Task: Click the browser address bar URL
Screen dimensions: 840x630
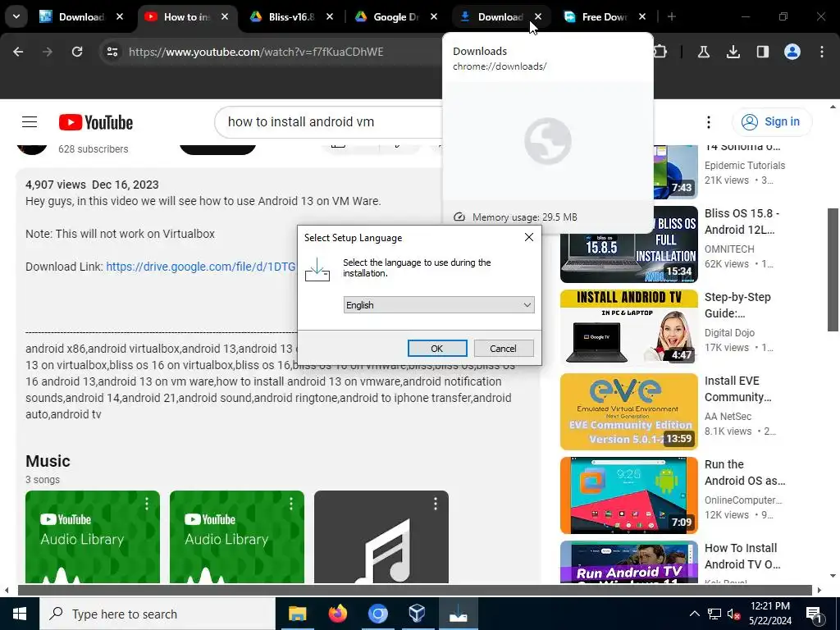Action: (x=256, y=52)
